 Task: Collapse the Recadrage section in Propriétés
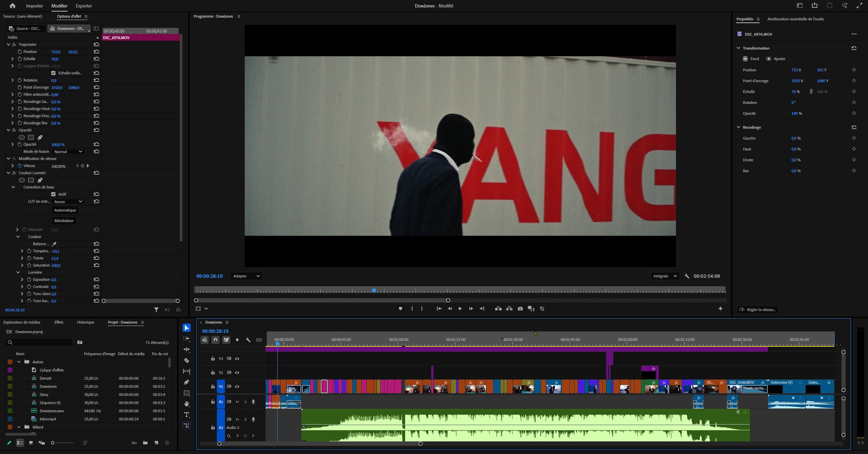click(x=739, y=127)
